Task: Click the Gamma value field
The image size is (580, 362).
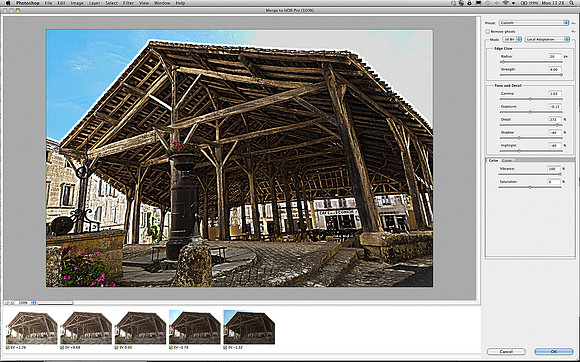Action: tap(554, 94)
